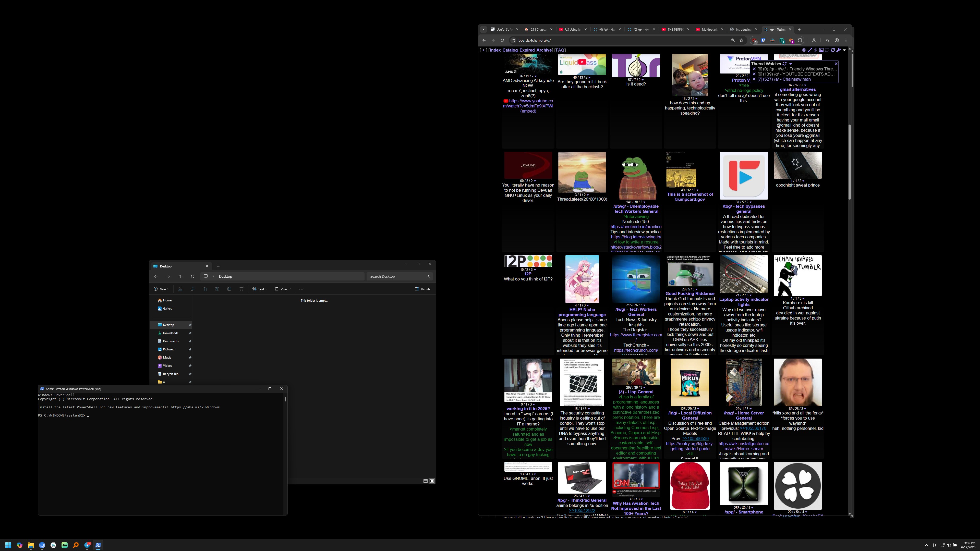This screenshot has width=980, height=551.
Task: Open Telegram from the taskbar
Action: (87, 545)
